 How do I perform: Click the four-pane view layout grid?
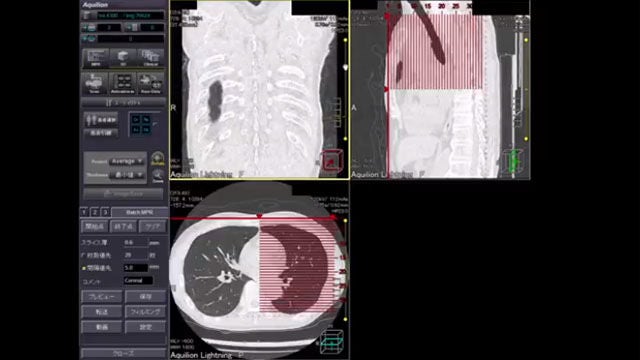(141, 124)
